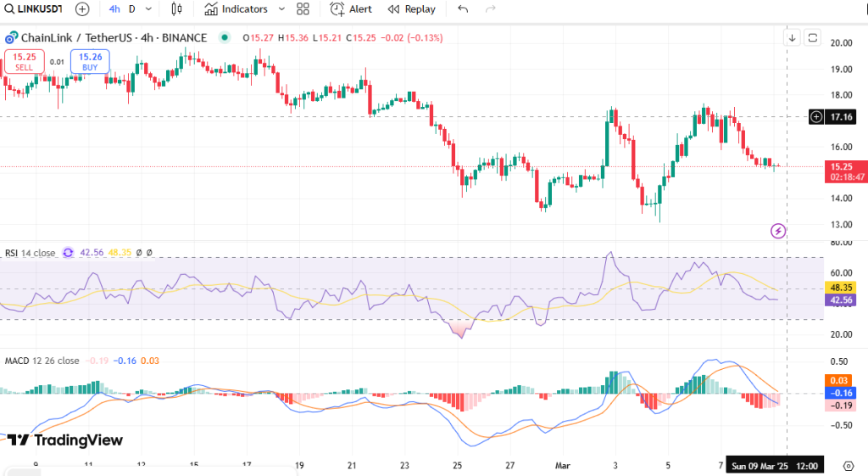
Task: Add symbol with the plus circle icon
Action: (82, 8)
